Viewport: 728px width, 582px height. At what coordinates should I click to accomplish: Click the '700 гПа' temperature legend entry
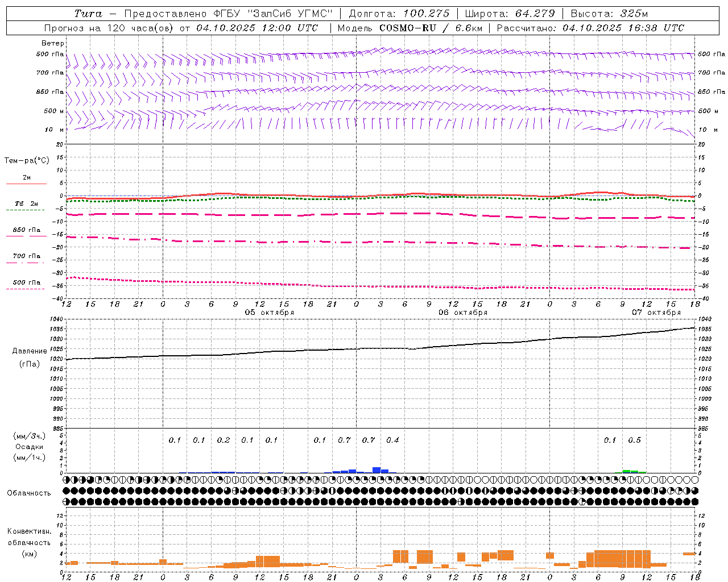[x=27, y=256]
